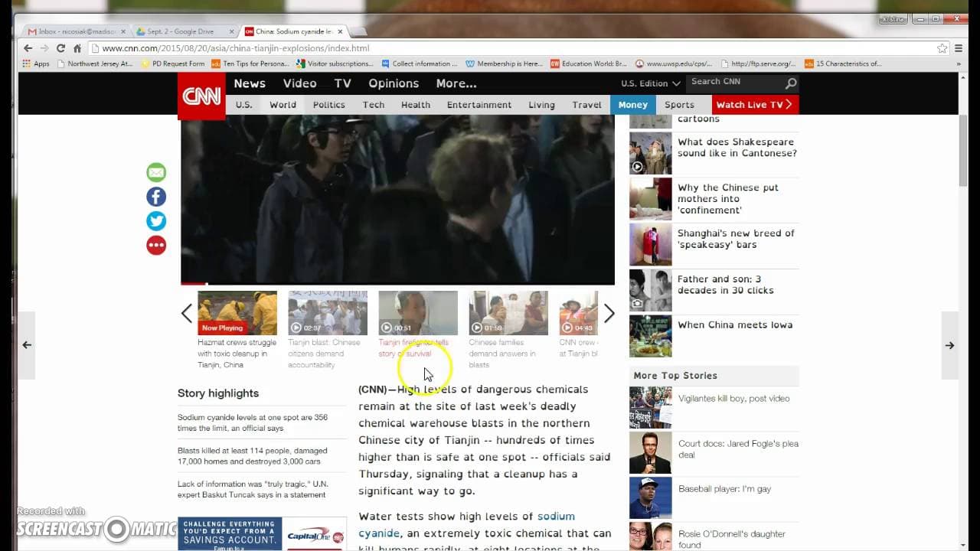This screenshot has width=980, height=551.
Task: Open the Chrome menu
Action: [x=958, y=48]
